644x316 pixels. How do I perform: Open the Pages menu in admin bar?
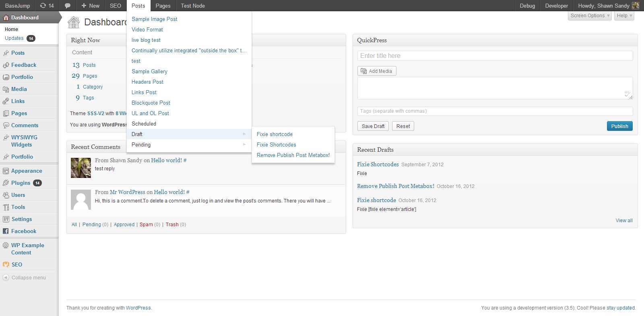[x=163, y=6]
